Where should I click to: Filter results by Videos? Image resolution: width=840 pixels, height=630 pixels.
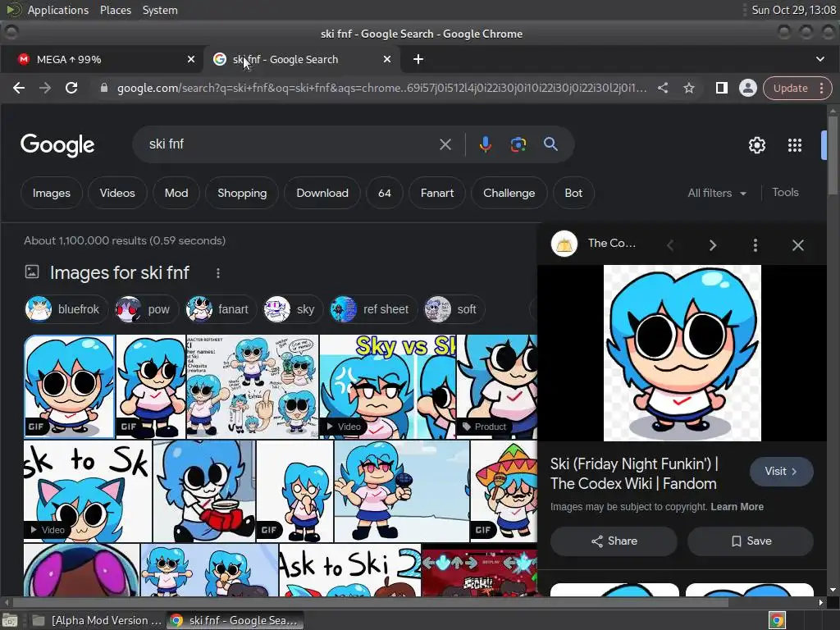pyautogui.click(x=117, y=193)
